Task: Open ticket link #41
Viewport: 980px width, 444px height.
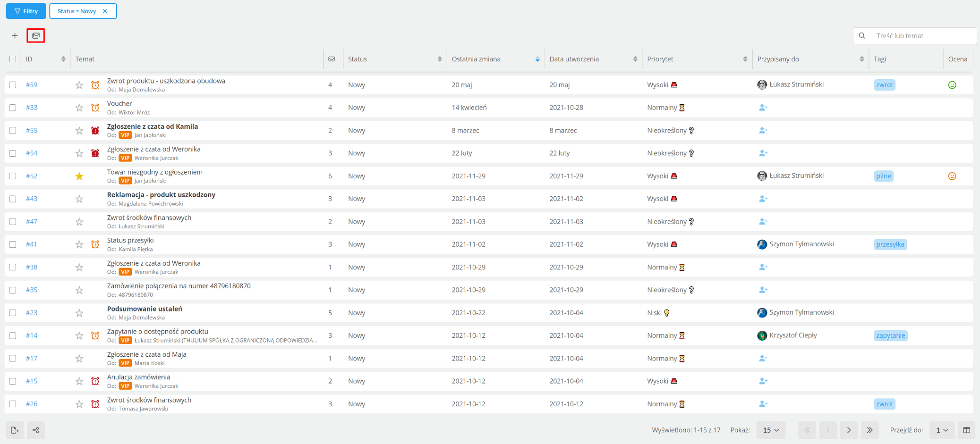Action: [x=32, y=244]
